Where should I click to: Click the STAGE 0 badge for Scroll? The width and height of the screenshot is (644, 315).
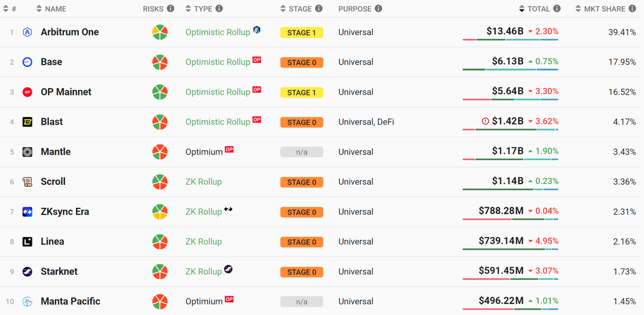coord(302,182)
